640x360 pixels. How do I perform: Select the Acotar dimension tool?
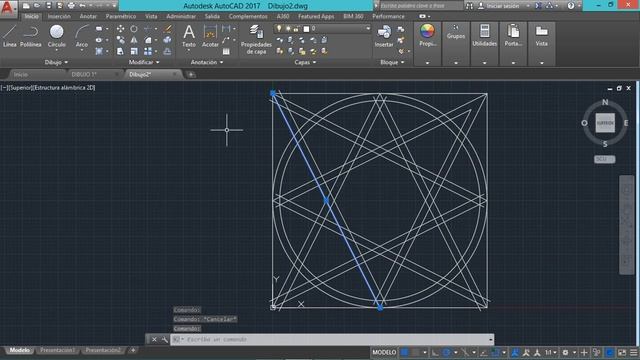[x=210, y=36]
